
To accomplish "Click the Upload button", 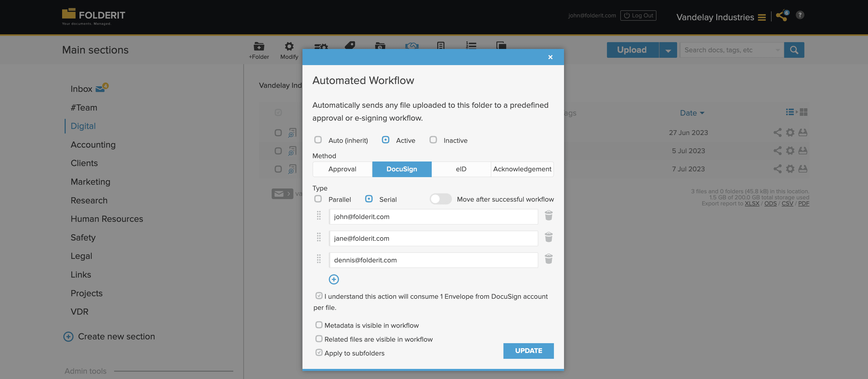I will tap(632, 50).
